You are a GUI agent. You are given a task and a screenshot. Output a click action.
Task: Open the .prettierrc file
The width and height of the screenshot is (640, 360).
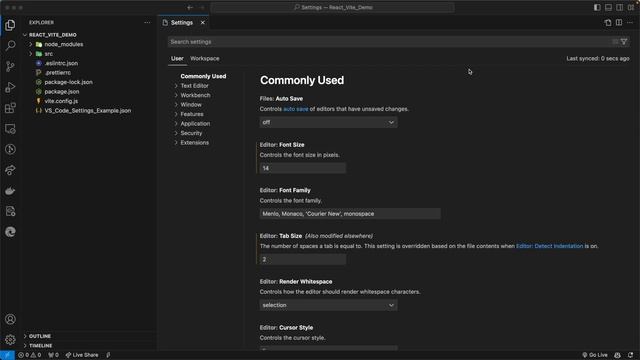58,73
